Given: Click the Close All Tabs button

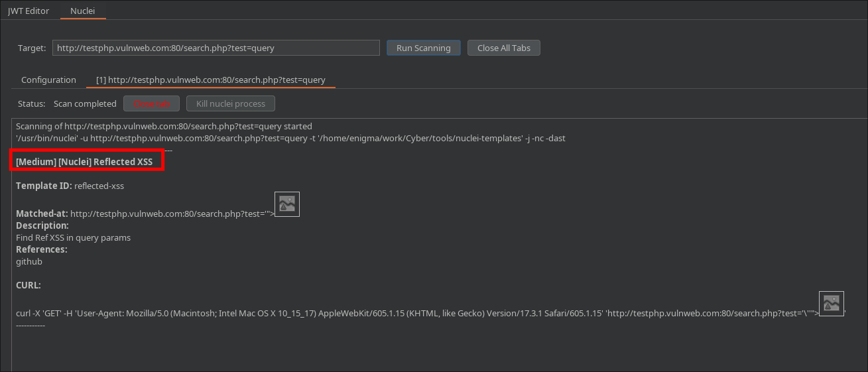Looking at the screenshot, I should click(503, 48).
